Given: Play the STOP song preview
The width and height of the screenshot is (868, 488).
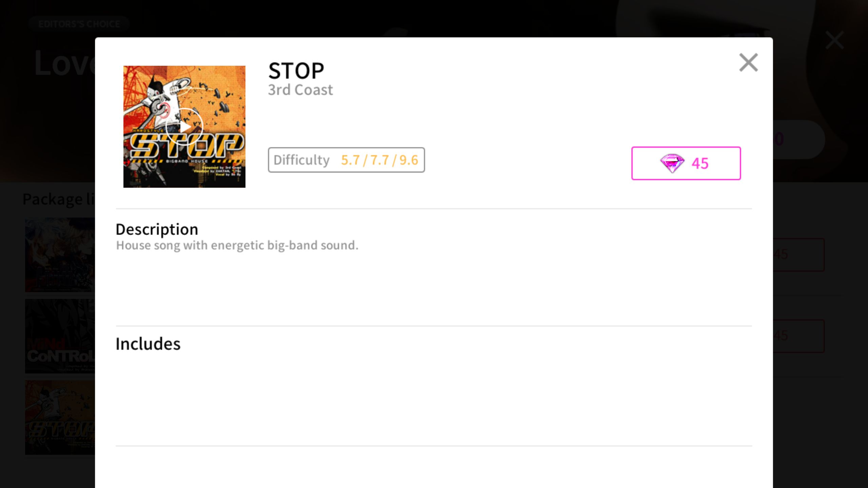Looking at the screenshot, I should (184, 127).
